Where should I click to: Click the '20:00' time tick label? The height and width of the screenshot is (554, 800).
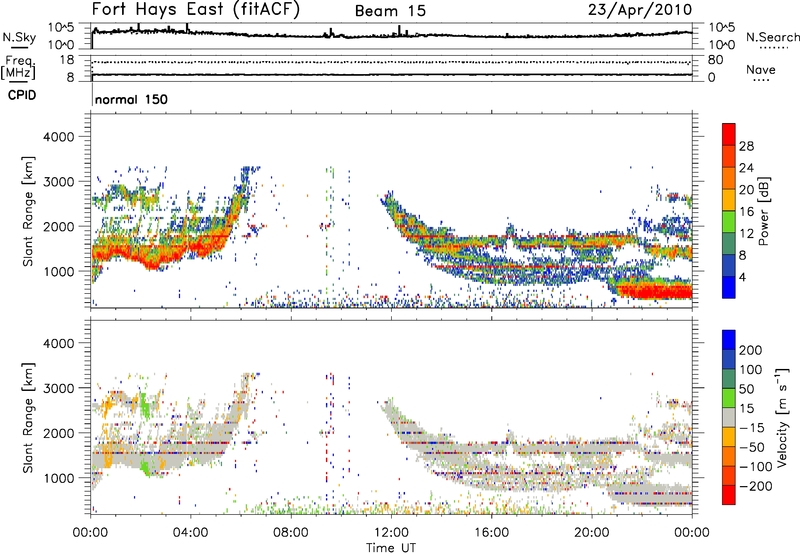tap(592, 533)
